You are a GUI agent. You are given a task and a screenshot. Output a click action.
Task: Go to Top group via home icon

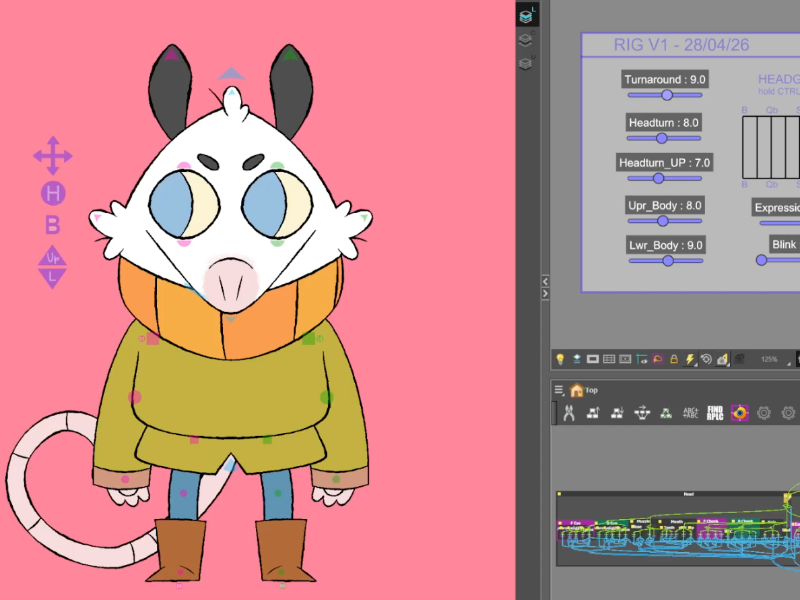tap(577, 390)
